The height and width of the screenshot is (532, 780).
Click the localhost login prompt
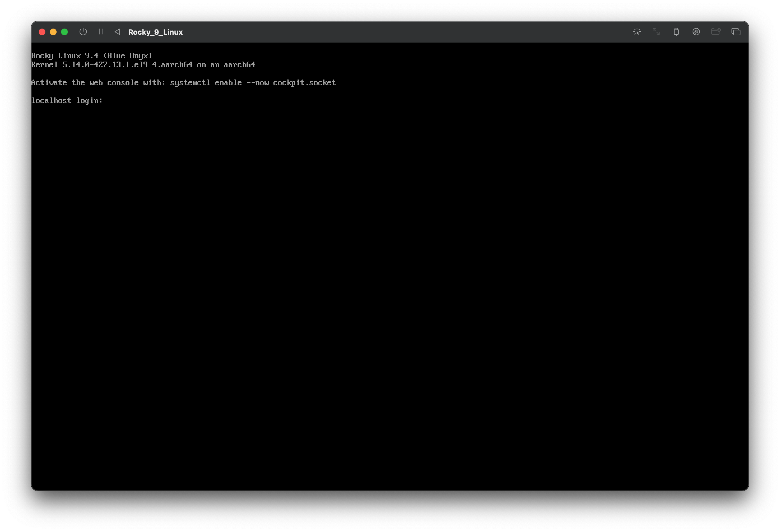pyautogui.click(x=67, y=101)
